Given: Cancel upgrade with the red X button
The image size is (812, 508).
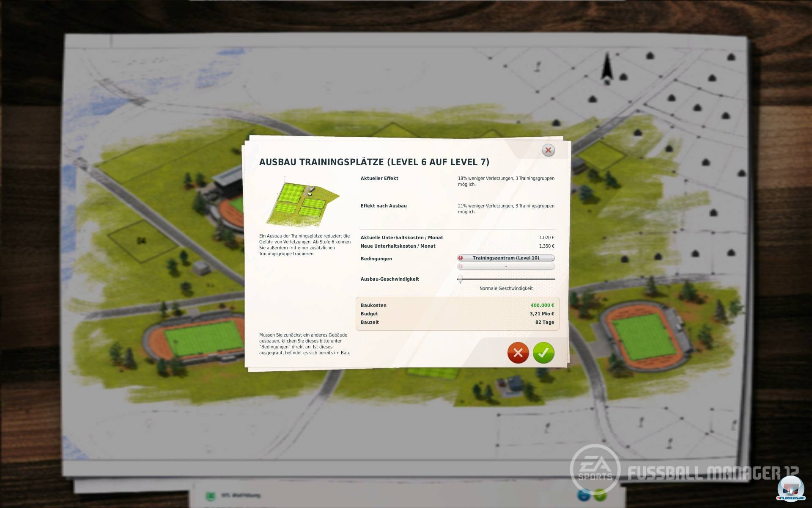Looking at the screenshot, I should tap(518, 353).
